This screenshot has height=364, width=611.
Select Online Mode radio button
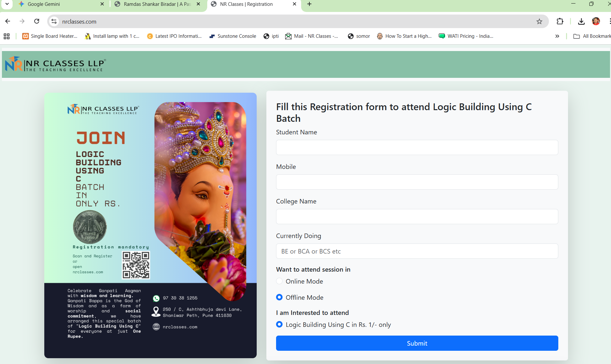(x=279, y=281)
